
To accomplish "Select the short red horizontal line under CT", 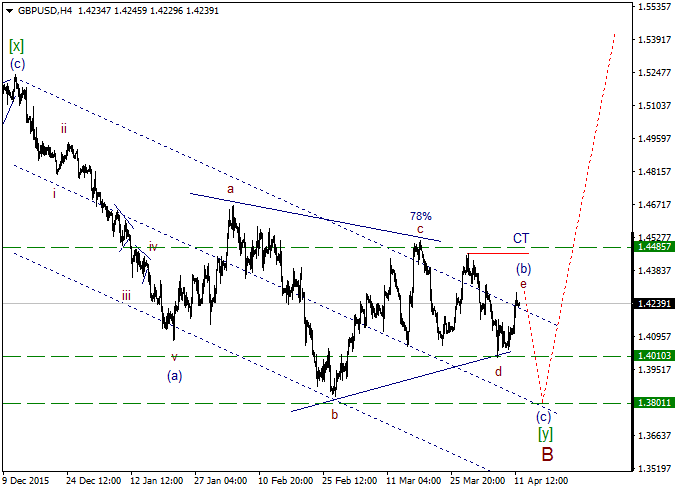I will (x=498, y=254).
